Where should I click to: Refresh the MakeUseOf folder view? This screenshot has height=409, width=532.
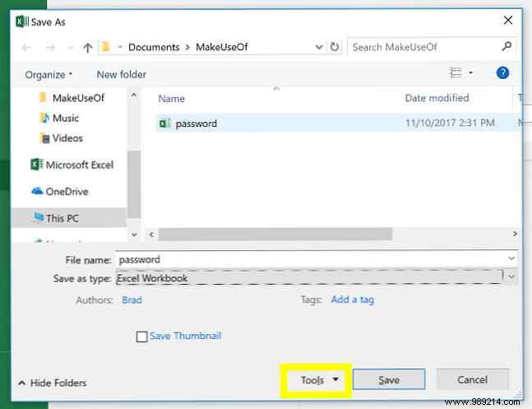pyautogui.click(x=335, y=47)
